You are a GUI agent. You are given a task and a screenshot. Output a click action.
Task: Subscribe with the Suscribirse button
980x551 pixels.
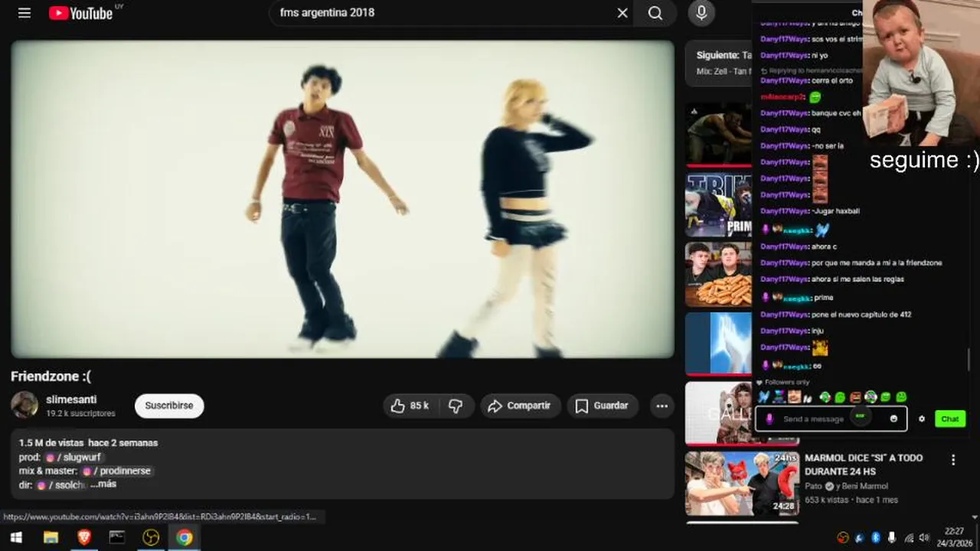click(169, 406)
